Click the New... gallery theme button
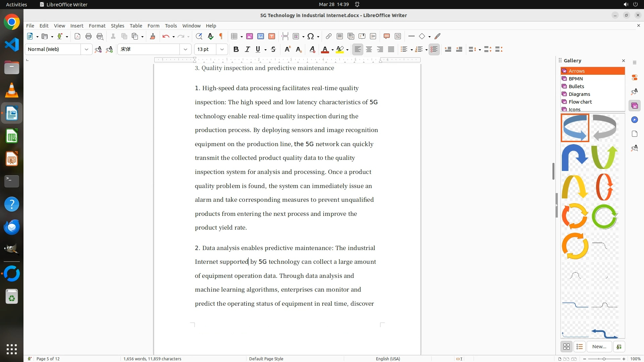The height and width of the screenshot is (362, 644). [599, 347]
